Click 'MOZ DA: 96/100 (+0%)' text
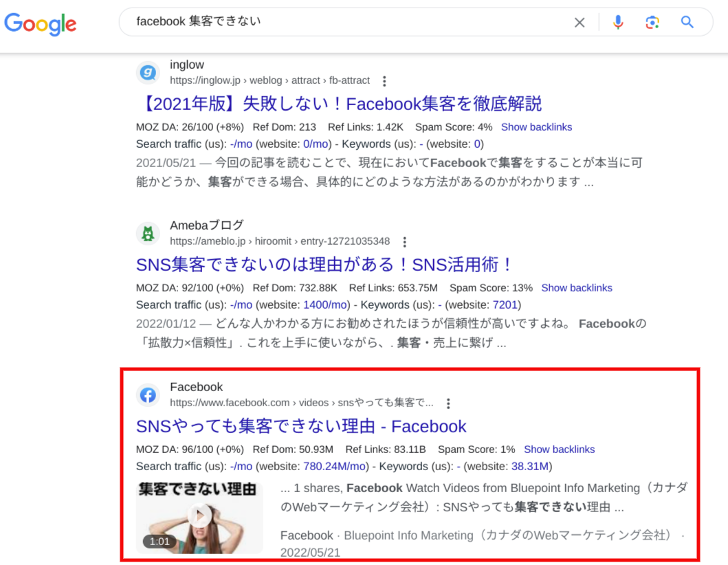Image resolution: width=728 pixels, height=565 pixels. (190, 450)
